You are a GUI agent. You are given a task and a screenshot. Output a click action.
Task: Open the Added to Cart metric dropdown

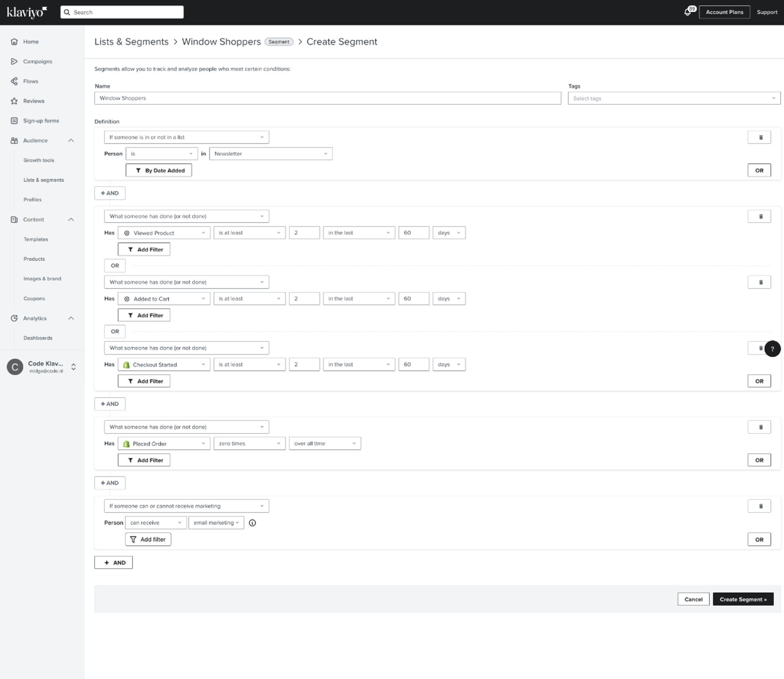(164, 299)
